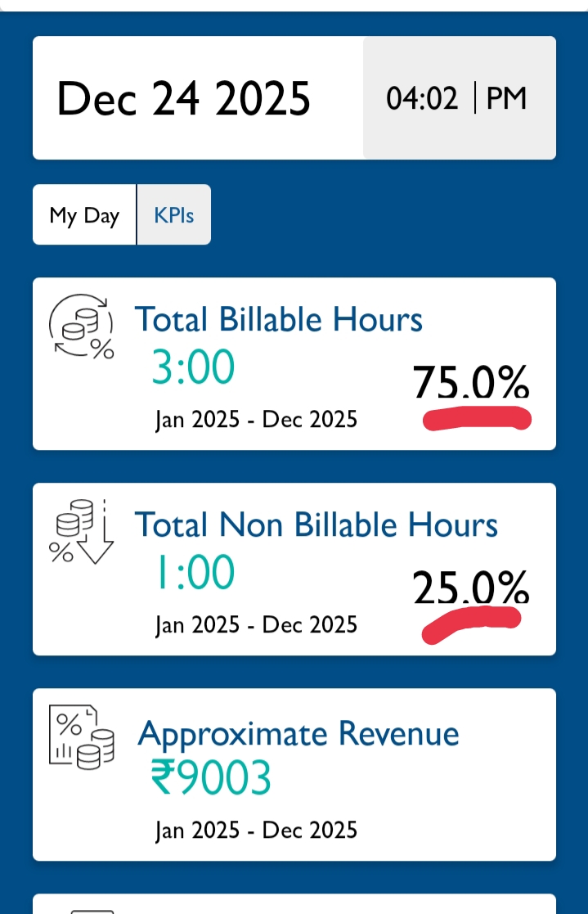Click the ₹9003 revenue amount
Image resolution: width=588 pixels, height=914 pixels.
(x=211, y=778)
